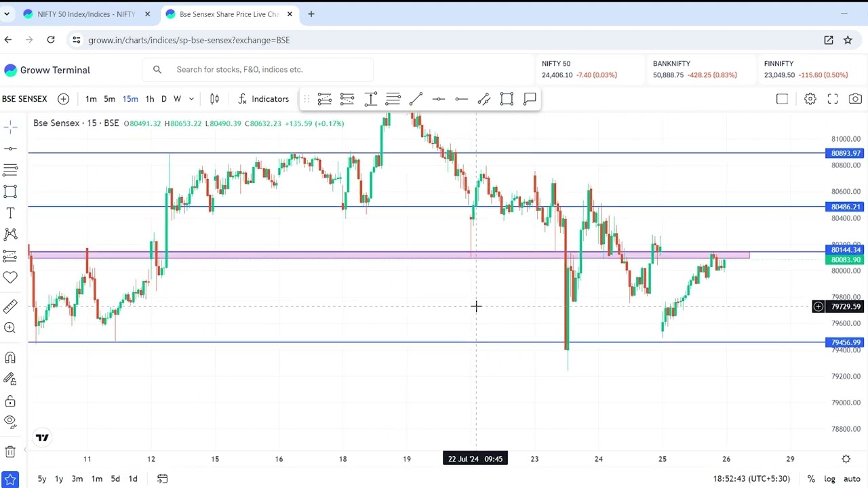Select the price range tool in the floating toolbar

click(370, 99)
